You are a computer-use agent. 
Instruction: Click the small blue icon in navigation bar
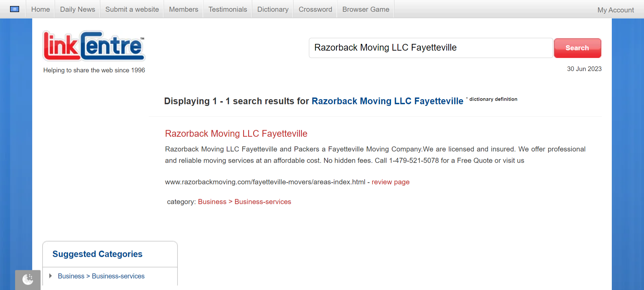[x=14, y=9]
